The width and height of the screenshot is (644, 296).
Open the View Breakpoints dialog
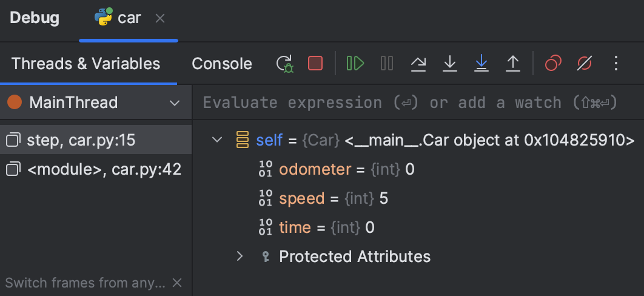tap(553, 63)
